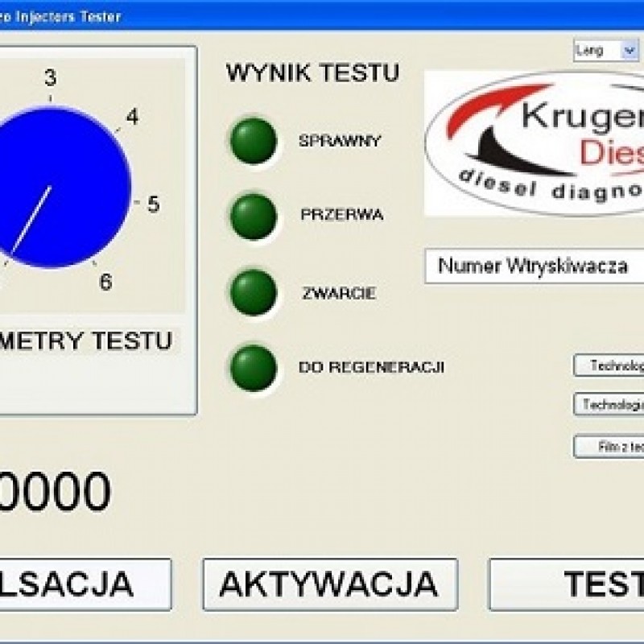This screenshot has height=644, width=644.
Task: Open the Lang language dropdown
Action: coord(607,51)
